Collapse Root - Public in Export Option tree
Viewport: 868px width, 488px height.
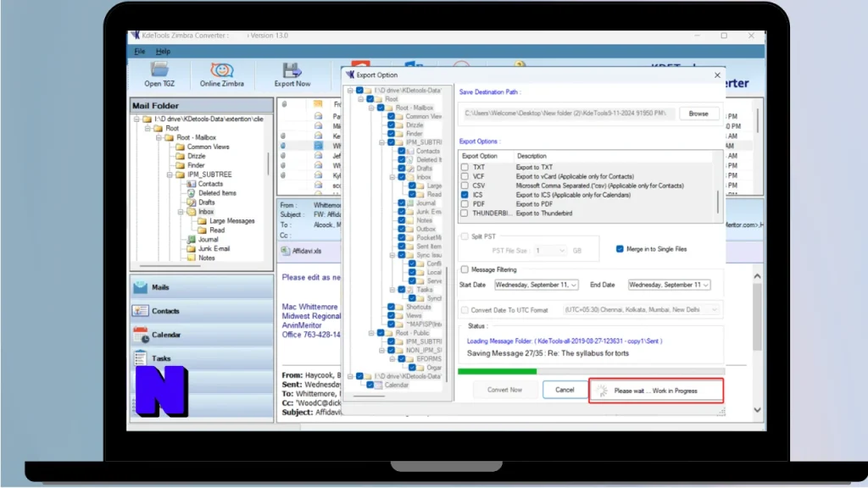click(x=371, y=333)
